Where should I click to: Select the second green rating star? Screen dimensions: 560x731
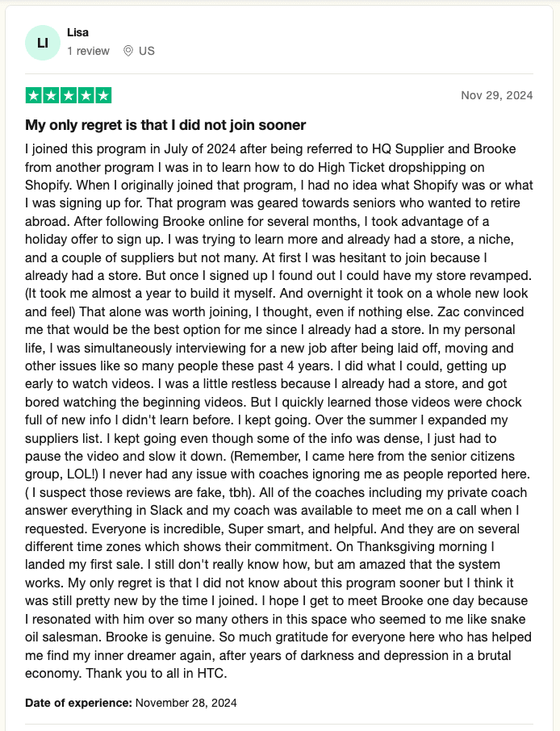[51, 95]
